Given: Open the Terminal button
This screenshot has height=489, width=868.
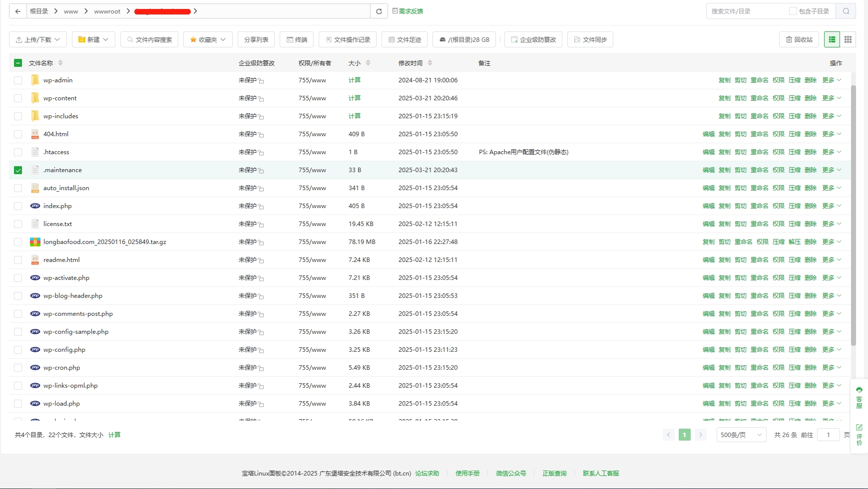Looking at the screenshot, I should click(297, 39).
